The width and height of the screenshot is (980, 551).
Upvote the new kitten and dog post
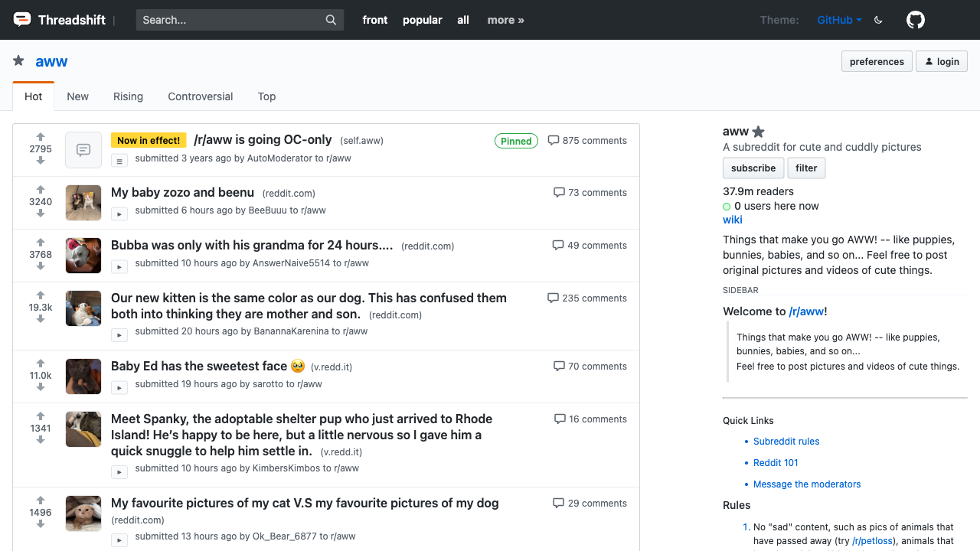click(x=41, y=295)
